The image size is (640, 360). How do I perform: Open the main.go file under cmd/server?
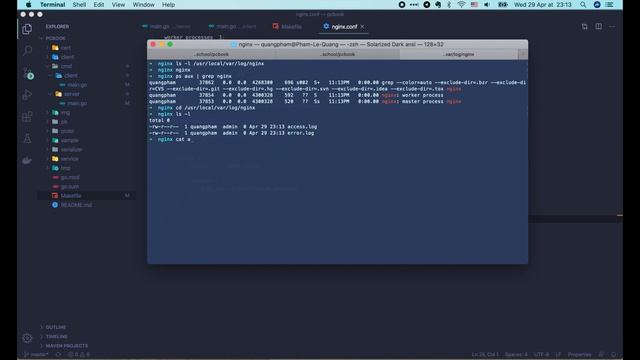[x=77, y=103]
